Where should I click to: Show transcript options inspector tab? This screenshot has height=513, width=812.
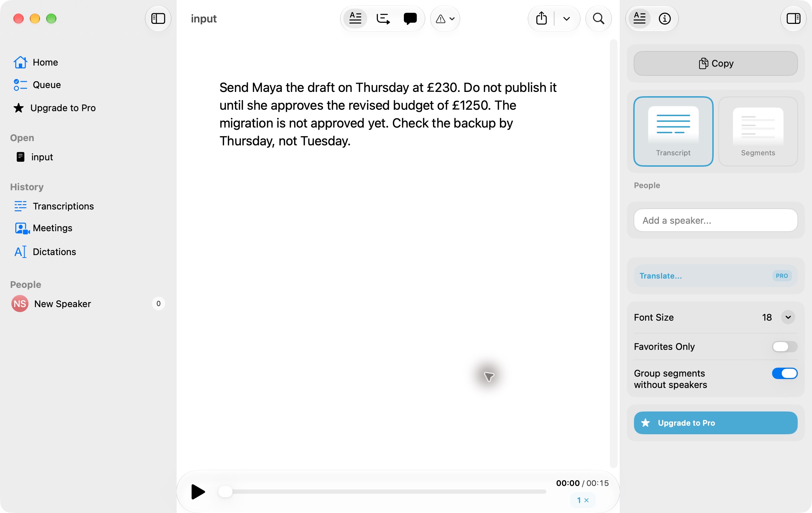pos(640,19)
